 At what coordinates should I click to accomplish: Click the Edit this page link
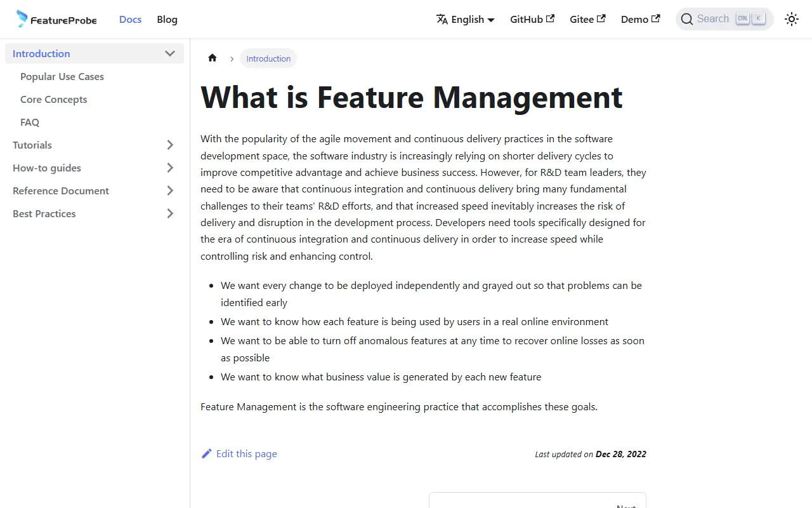239,453
